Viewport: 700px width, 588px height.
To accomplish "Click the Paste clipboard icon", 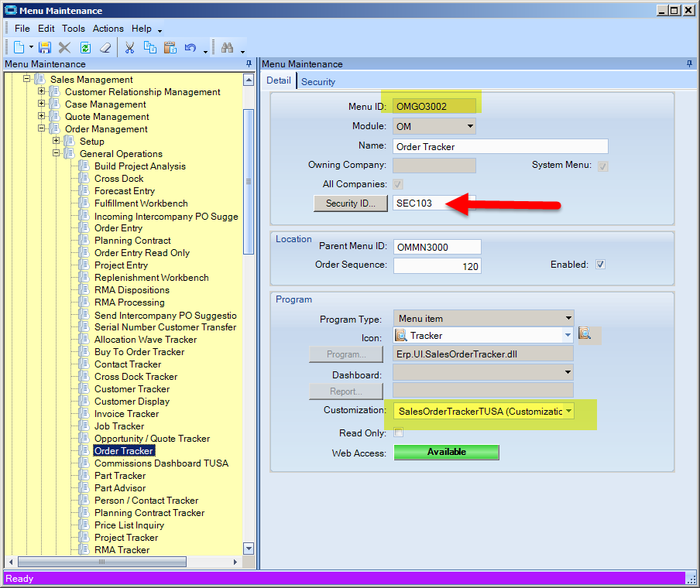I will point(170,48).
